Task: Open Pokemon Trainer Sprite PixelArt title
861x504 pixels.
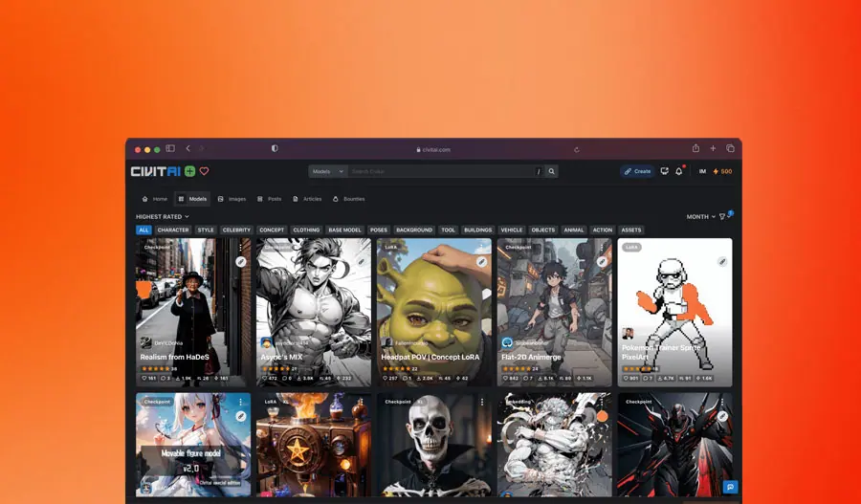Action: coord(661,352)
